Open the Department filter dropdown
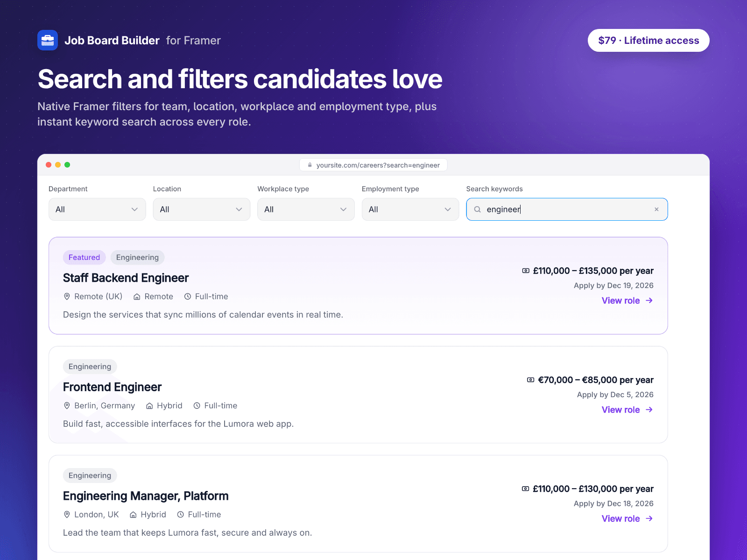 click(x=97, y=210)
